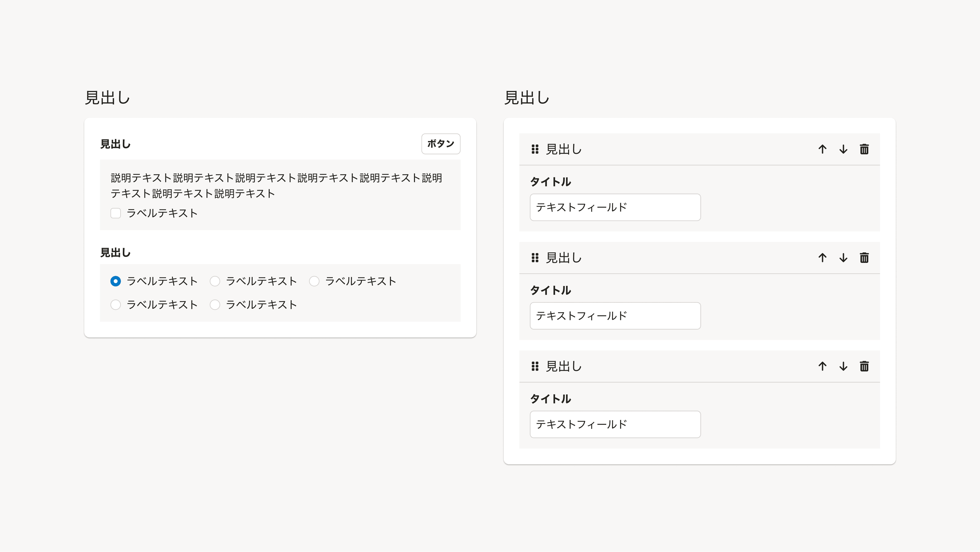Click the up arrow on the second section
This screenshot has width=980, height=552.
pyautogui.click(x=823, y=258)
